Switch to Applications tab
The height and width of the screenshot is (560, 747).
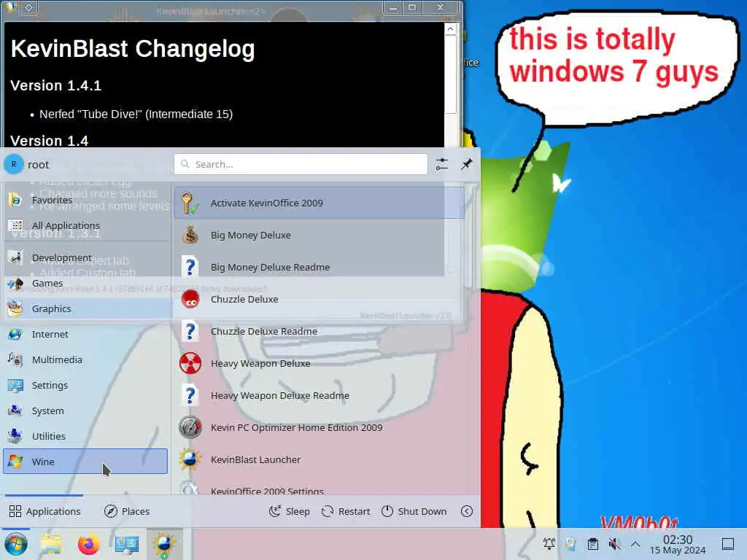pyautogui.click(x=44, y=511)
